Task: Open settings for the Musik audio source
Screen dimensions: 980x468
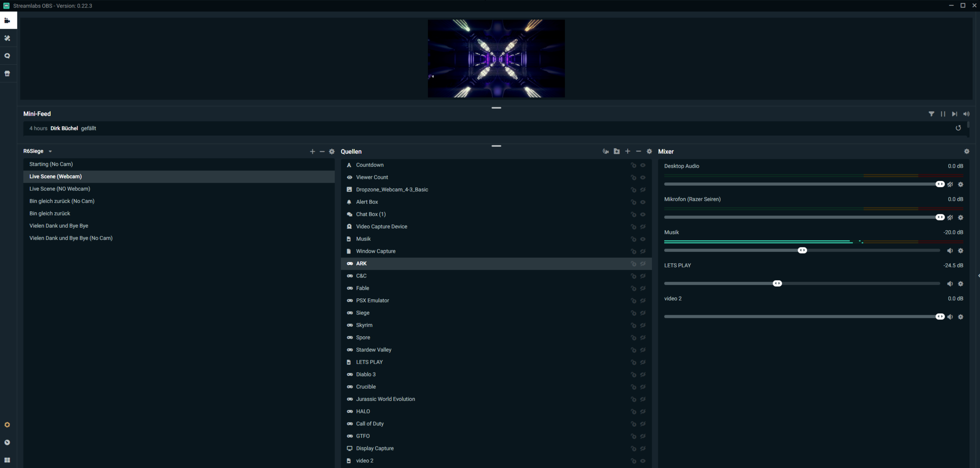Action: [960, 251]
